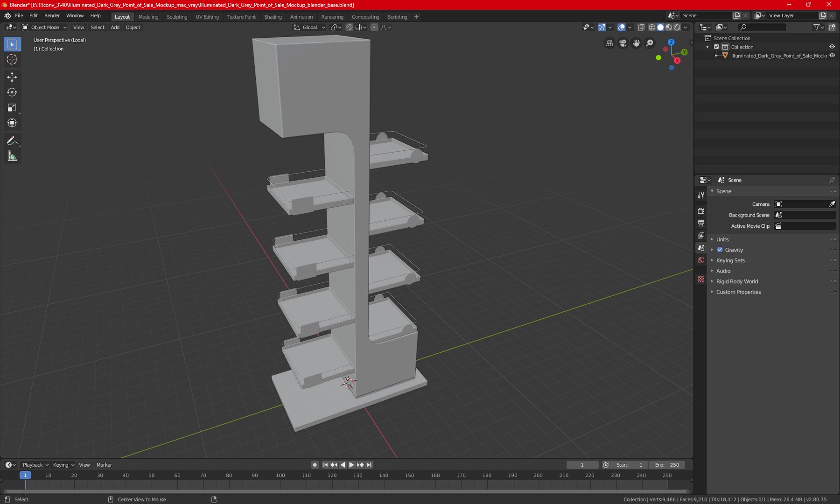Click the Marker menu in timeline
The width and height of the screenshot is (840, 504).
(104, 465)
